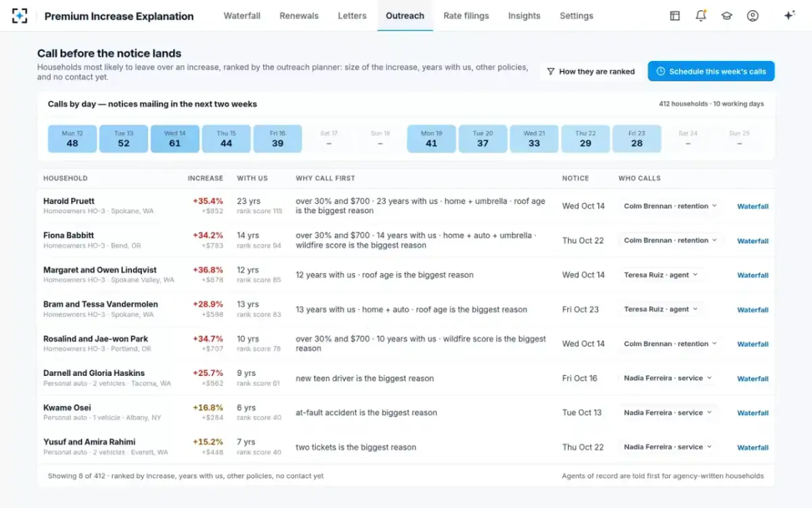This screenshot has width=812, height=508.
Task: Click the Harold Pruett household name
Action: (x=69, y=201)
